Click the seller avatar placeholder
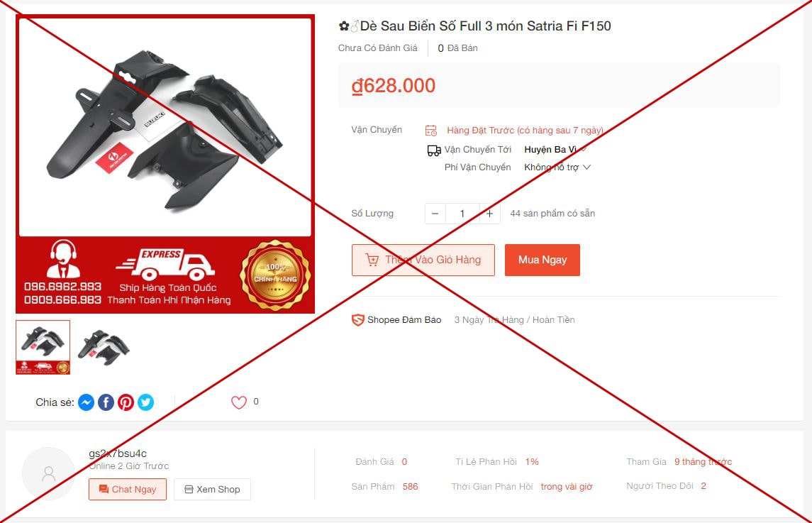This screenshot has height=523, width=812. [x=49, y=473]
